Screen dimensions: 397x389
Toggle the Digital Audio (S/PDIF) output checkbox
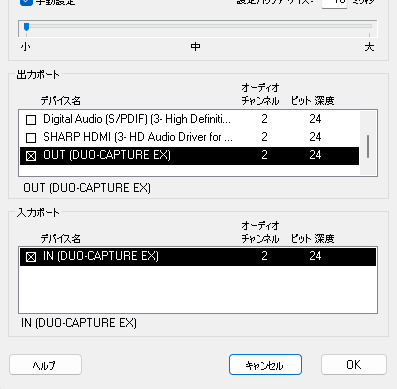tap(31, 120)
